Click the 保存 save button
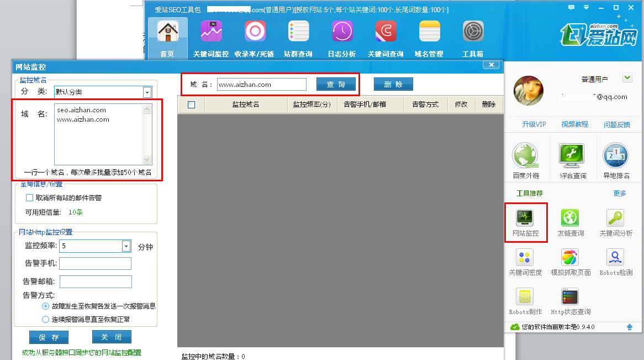This screenshot has width=644, height=360. pyautogui.click(x=49, y=337)
